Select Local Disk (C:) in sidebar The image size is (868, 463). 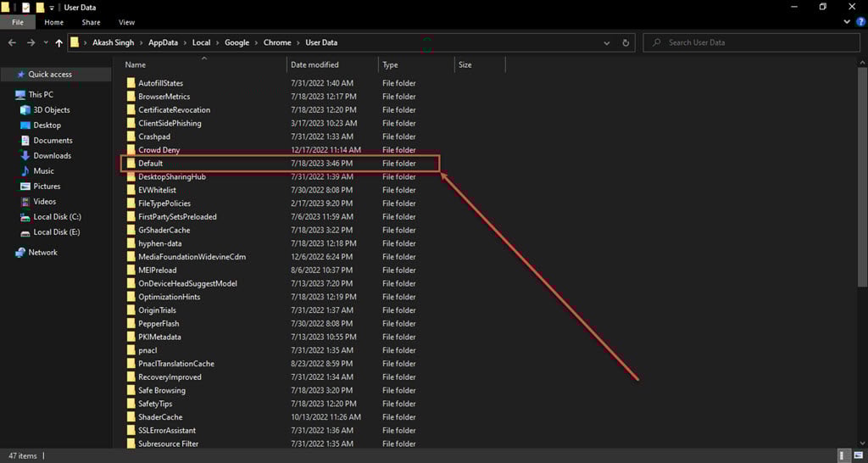click(x=50, y=217)
